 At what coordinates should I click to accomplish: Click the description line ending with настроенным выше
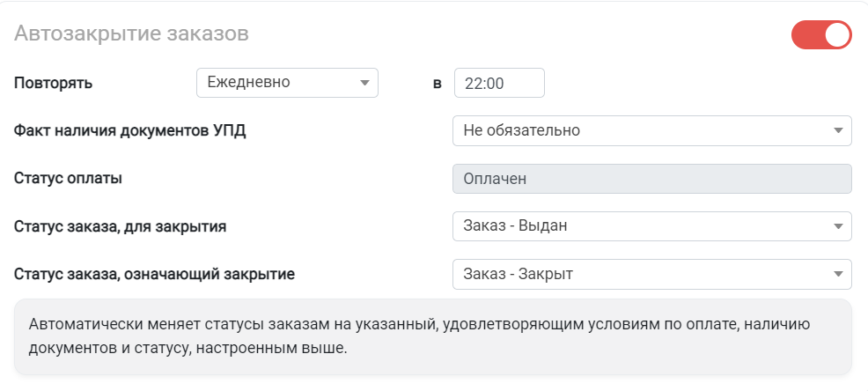tap(188, 350)
